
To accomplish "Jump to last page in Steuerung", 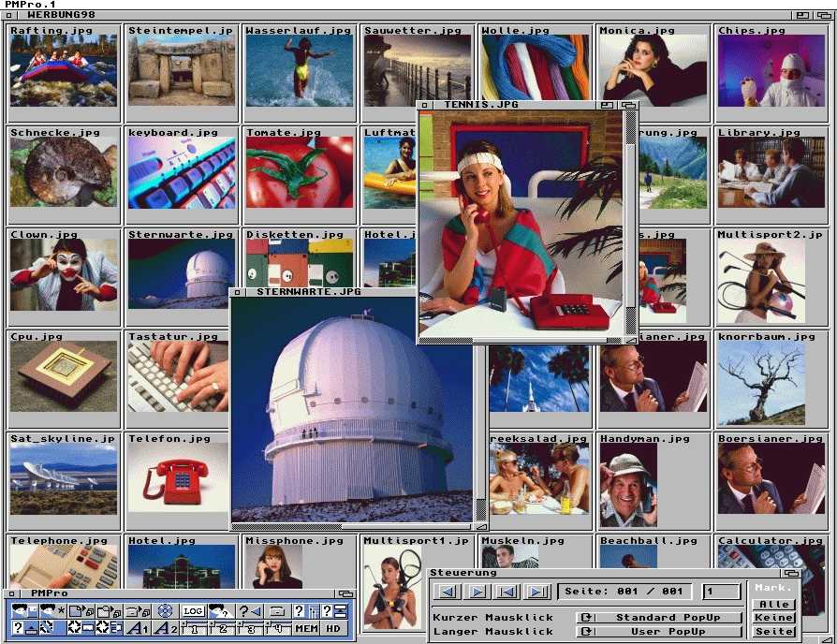I will point(536,592).
